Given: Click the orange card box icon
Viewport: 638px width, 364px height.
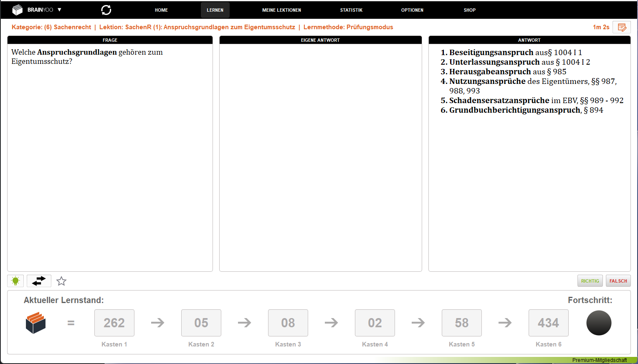Looking at the screenshot, I should (35, 323).
